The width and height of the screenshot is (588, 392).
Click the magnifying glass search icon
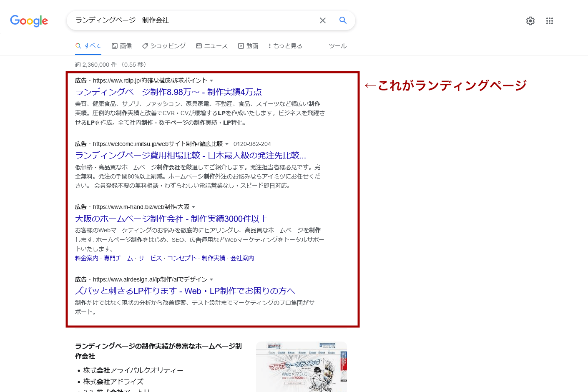point(343,20)
